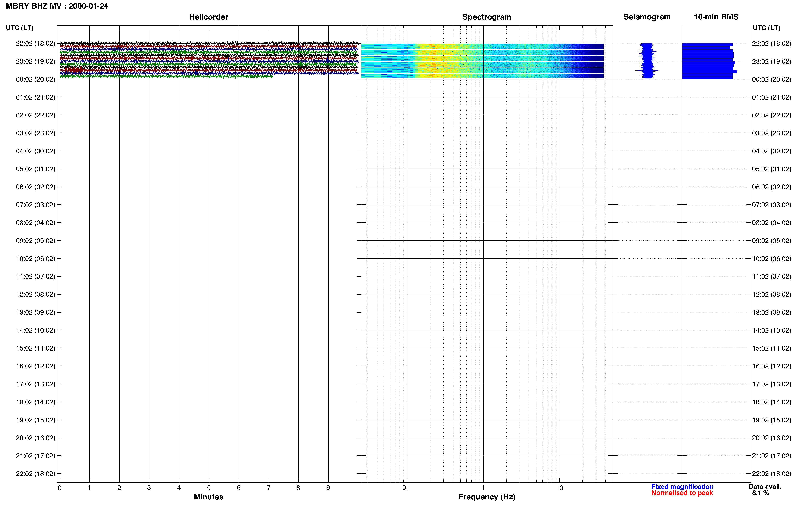Click 14:02 (10:02) on the Helicorder time axis
812x508 pixels.
[x=35, y=330]
